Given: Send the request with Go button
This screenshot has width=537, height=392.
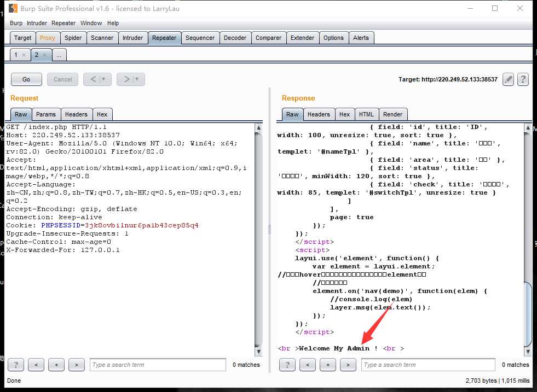Looking at the screenshot, I should (x=26, y=79).
